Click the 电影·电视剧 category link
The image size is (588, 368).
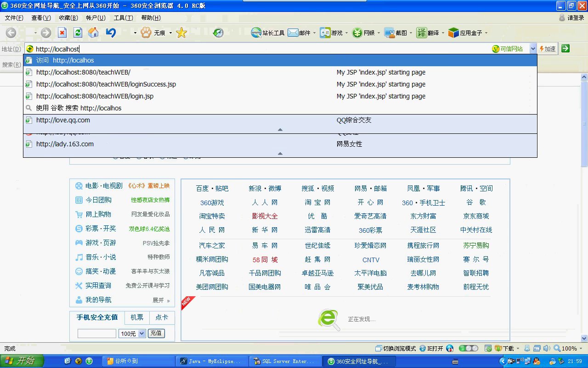pos(104,186)
